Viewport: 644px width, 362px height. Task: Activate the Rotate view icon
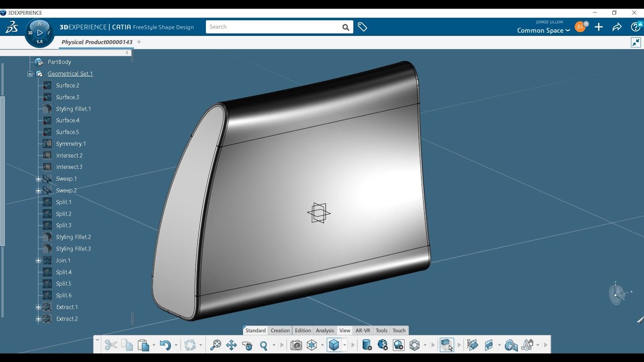tap(247, 345)
